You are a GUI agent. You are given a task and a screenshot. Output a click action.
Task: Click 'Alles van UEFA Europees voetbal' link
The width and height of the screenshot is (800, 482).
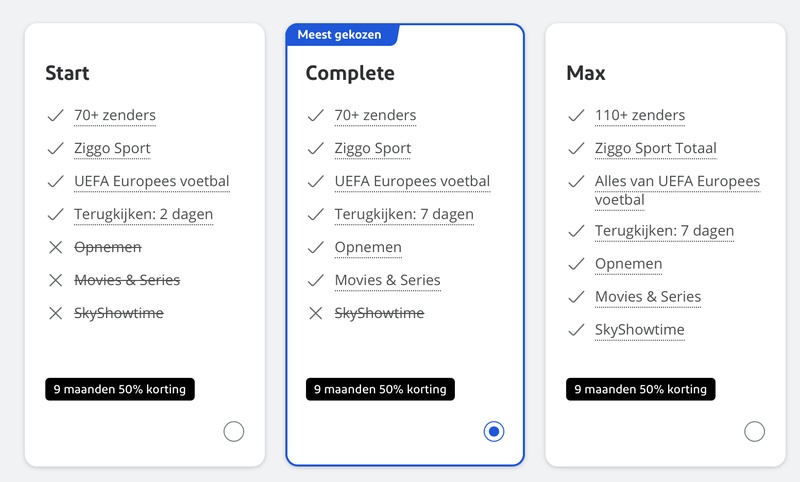point(677,190)
